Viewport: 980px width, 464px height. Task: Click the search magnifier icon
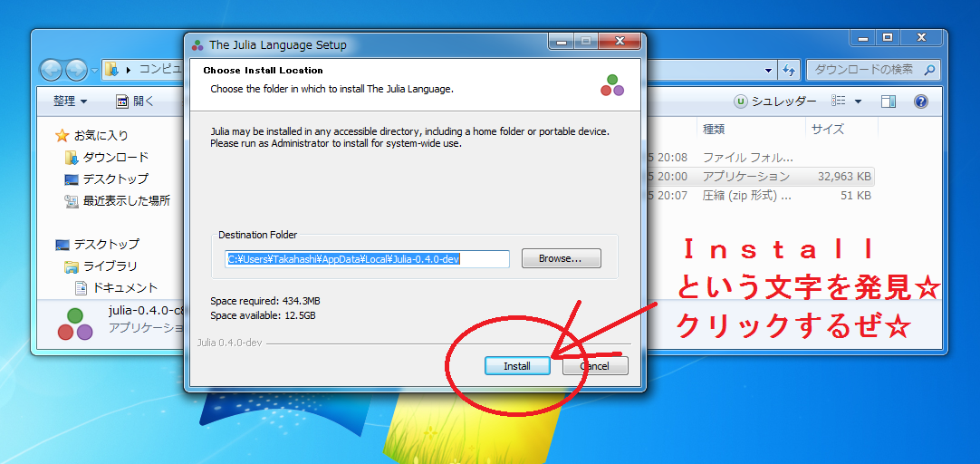pos(928,70)
